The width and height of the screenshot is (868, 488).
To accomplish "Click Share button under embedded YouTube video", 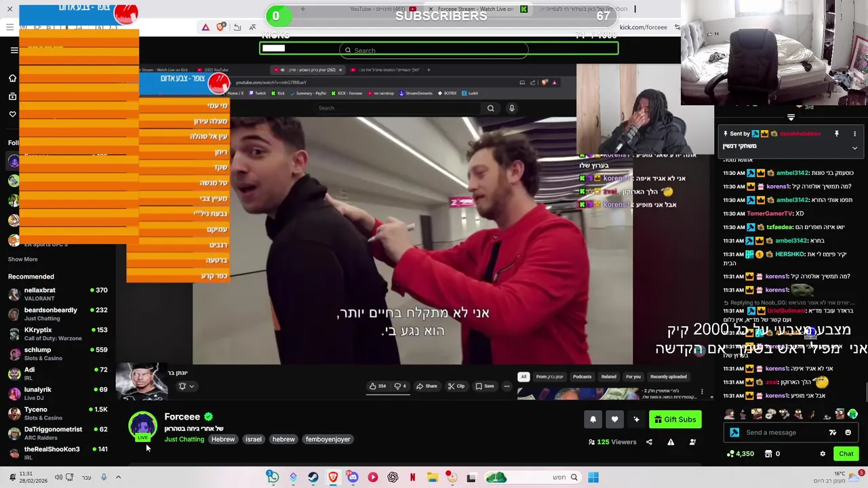I will click(426, 386).
